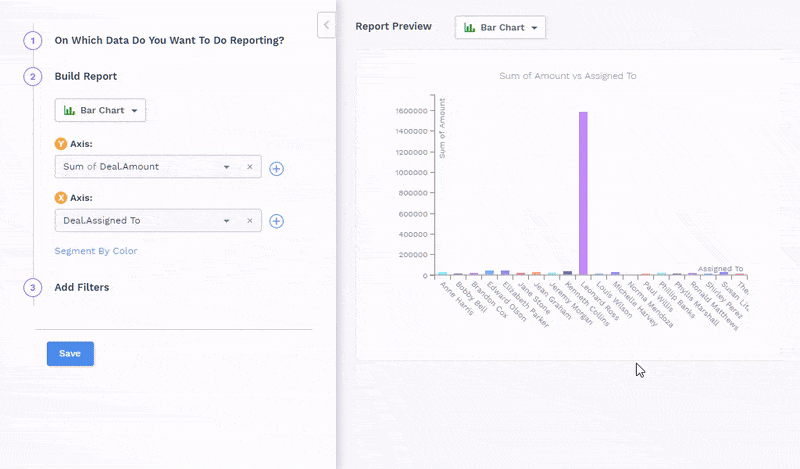The width and height of the screenshot is (800, 469).
Task: Click the orange X Axis badge icon
Action: [61, 198]
